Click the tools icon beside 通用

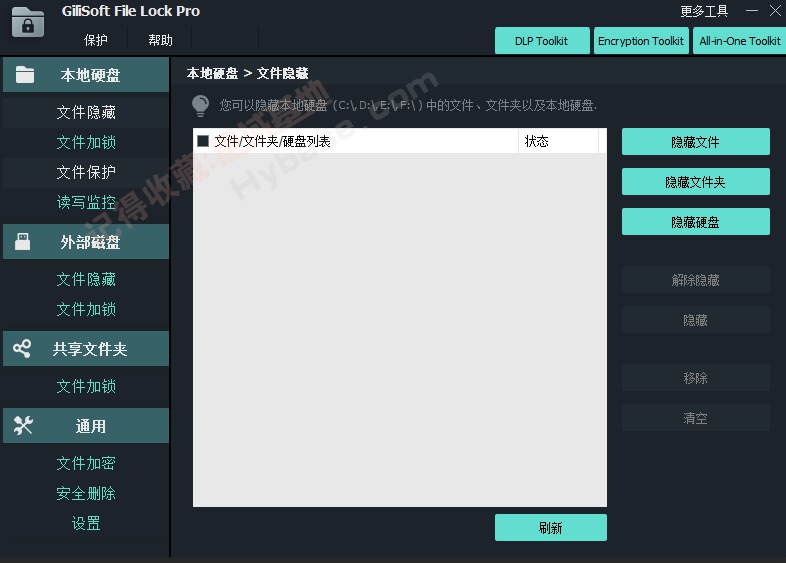(23, 425)
